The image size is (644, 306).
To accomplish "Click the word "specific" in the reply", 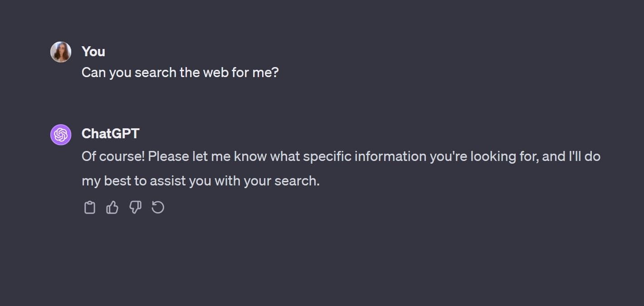I will pyautogui.click(x=327, y=156).
